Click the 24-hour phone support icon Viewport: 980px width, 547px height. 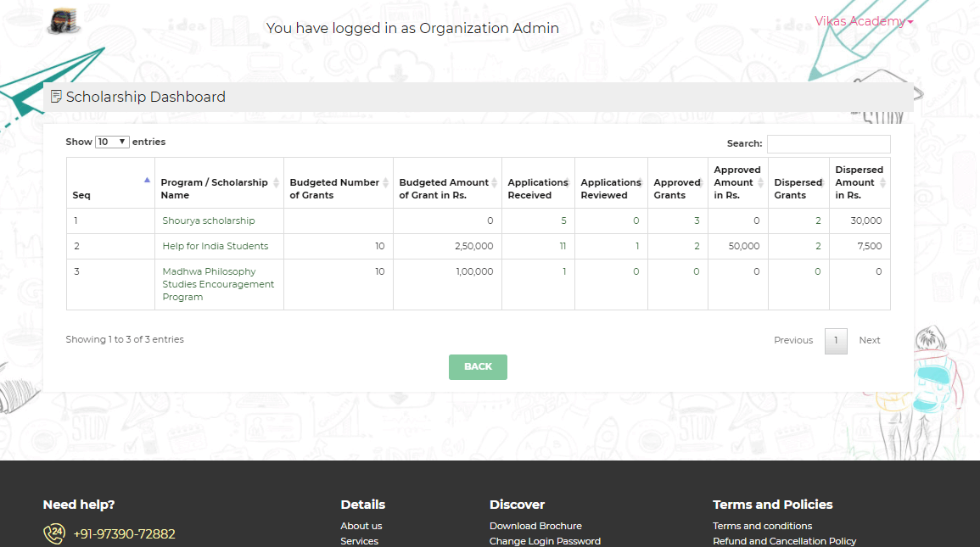coord(53,533)
